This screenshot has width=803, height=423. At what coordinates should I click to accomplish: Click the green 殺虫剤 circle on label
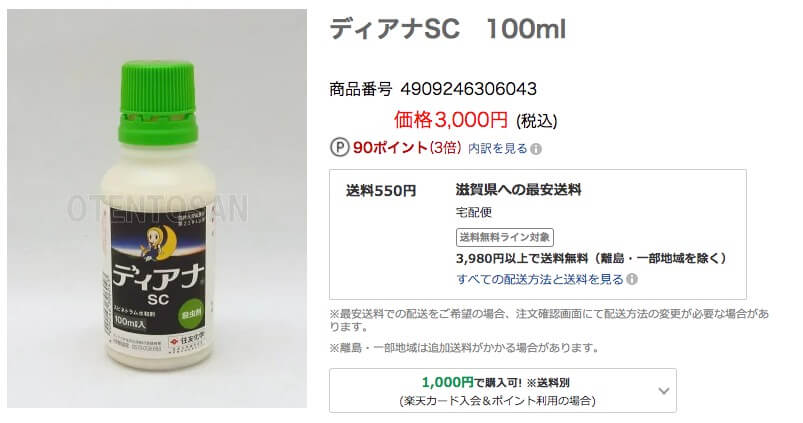coord(191,315)
